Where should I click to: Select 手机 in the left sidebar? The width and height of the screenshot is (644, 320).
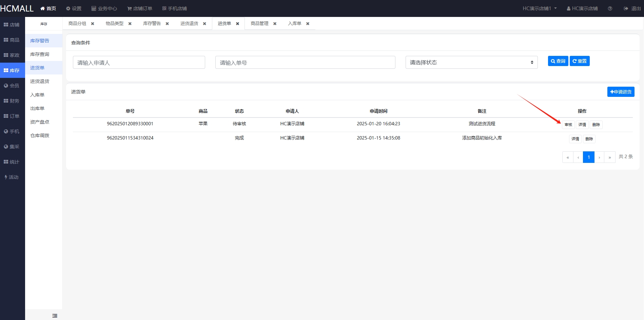[x=13, y=131]
